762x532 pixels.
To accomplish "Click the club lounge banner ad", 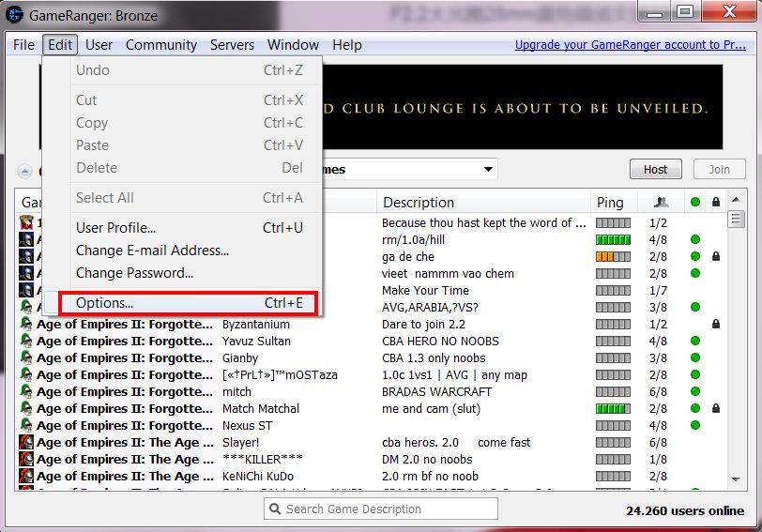I will point(523,107).
